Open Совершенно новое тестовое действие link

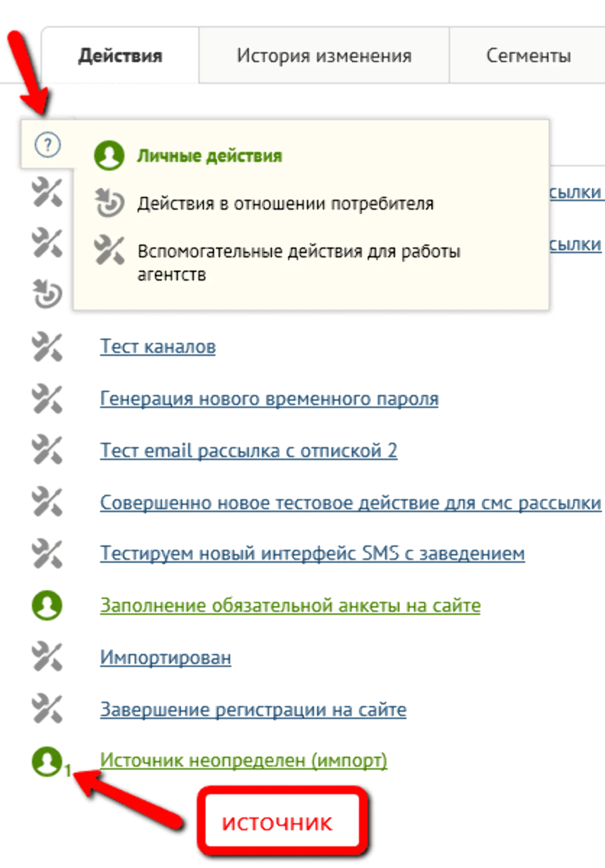coord(351,502)
